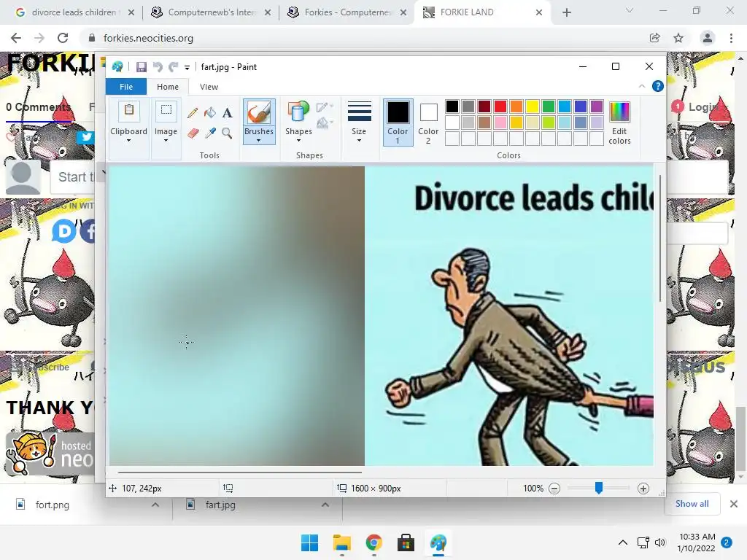The image size is (747, 560).
Task: Click Paint horizontal scrollbar
Action: [x=240, y=472]
